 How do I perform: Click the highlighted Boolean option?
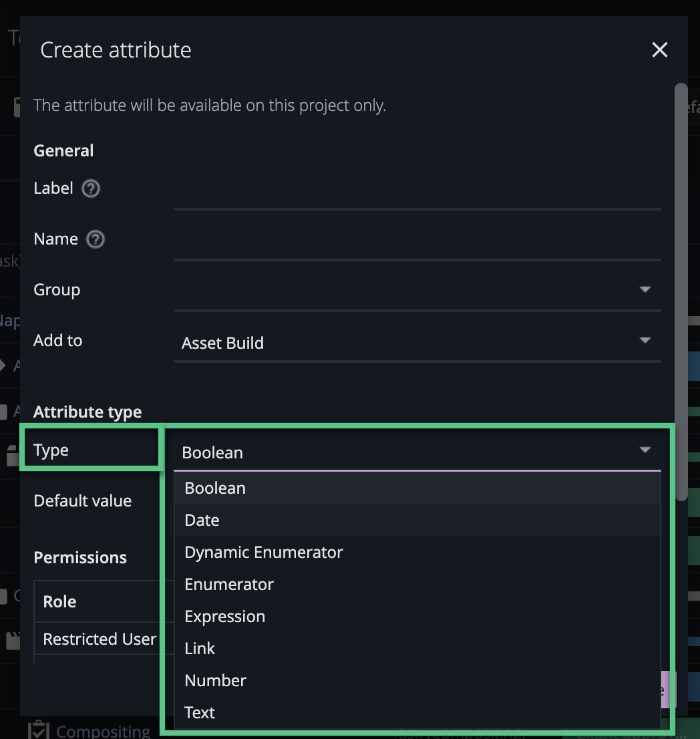pyautogui.click(x=214, y=488)
